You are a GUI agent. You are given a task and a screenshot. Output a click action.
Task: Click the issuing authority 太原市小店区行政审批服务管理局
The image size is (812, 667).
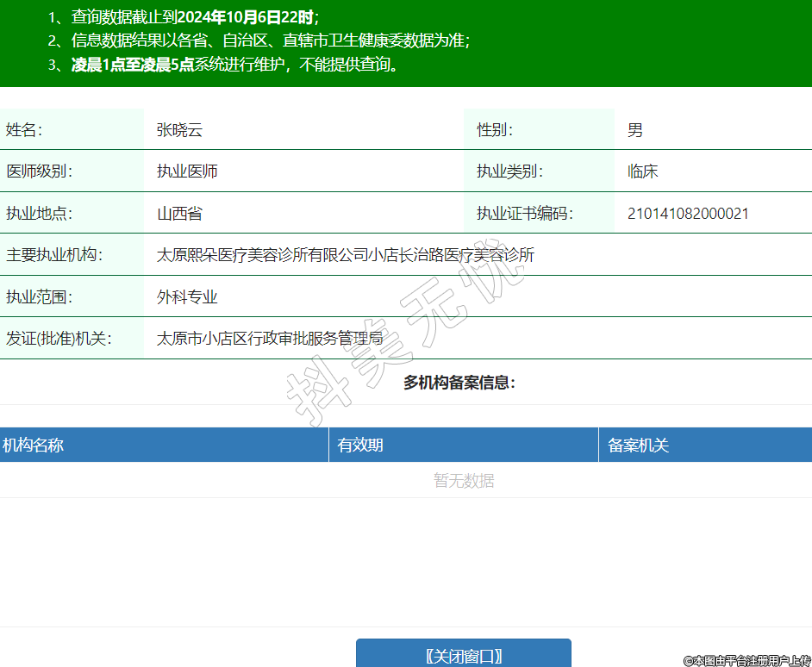point(269,339)
